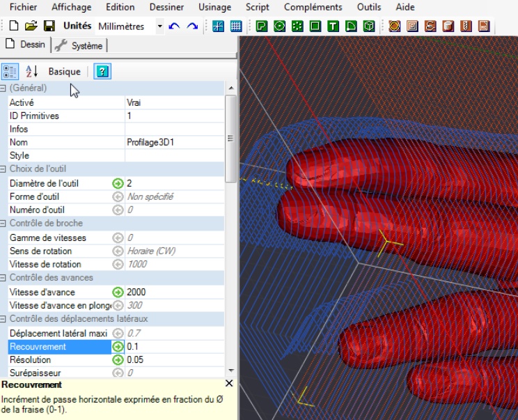Open the Usinage menu
The width and height of the screenshot is (518, 420).
tap(214, 7)
